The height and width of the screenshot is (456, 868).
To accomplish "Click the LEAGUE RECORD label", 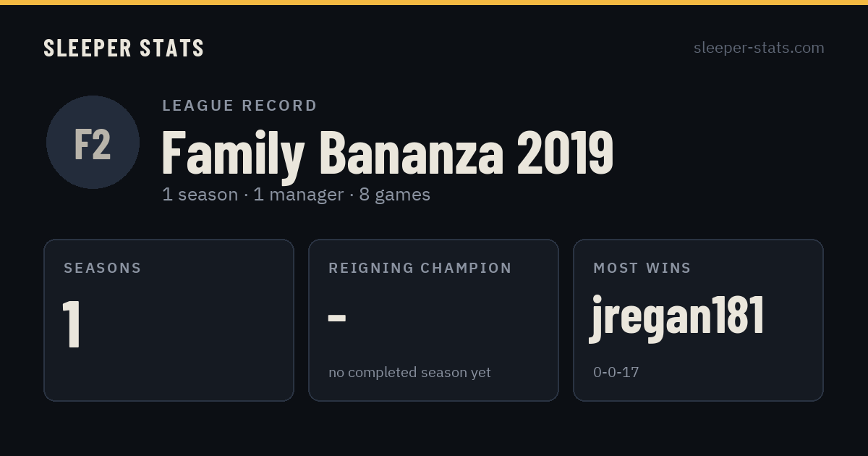I will [x=240, y=106].
